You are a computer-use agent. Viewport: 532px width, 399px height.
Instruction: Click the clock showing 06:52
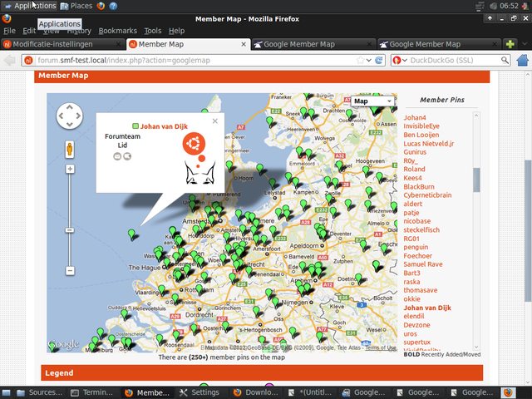pyautogui.click(x=509, y=6)
